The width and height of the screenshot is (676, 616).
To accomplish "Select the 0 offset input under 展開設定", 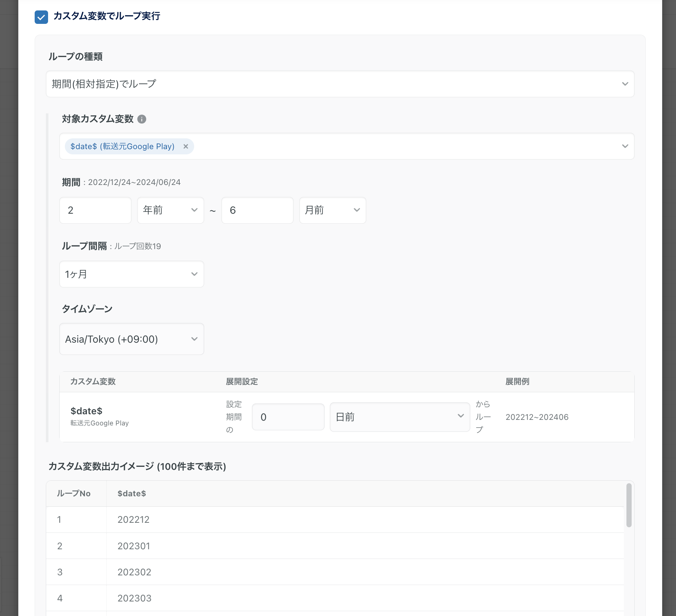I will [x=288, y=417].
